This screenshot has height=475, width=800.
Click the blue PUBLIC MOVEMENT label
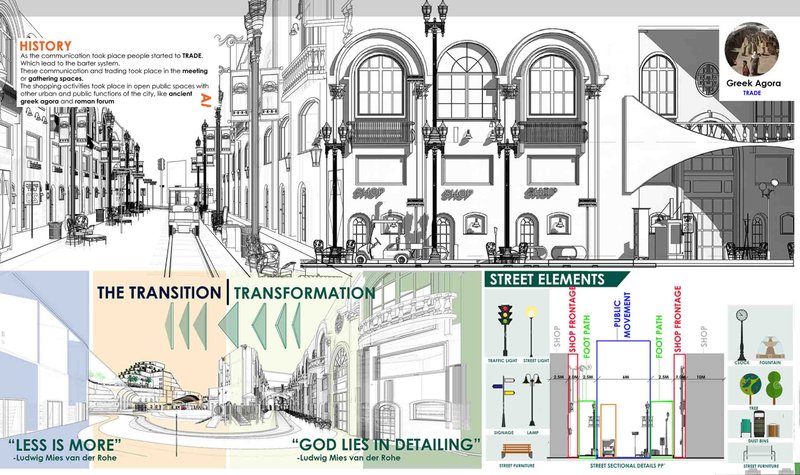(622, 314)
